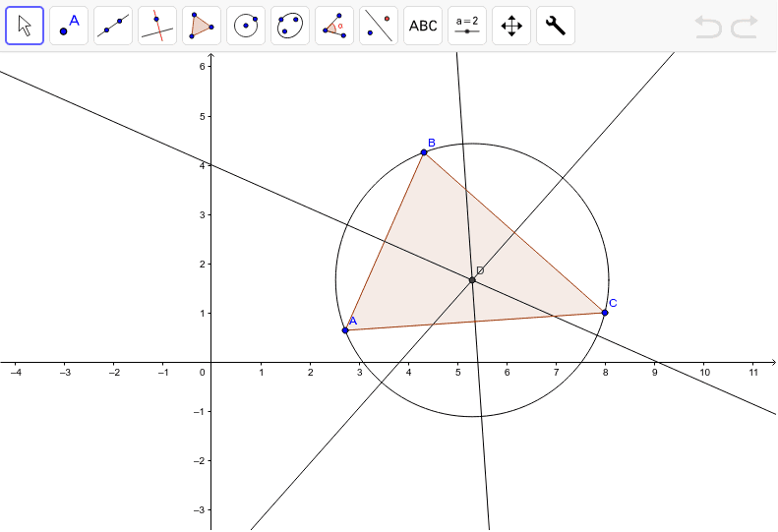Click the x-axis tick label 9

tap(655, 373)
